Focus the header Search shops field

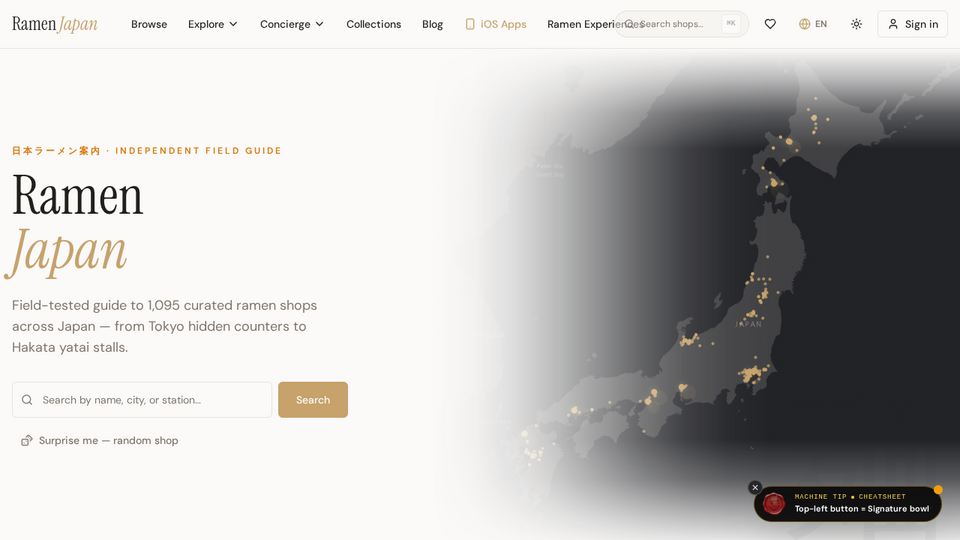(x=681, y=24)
